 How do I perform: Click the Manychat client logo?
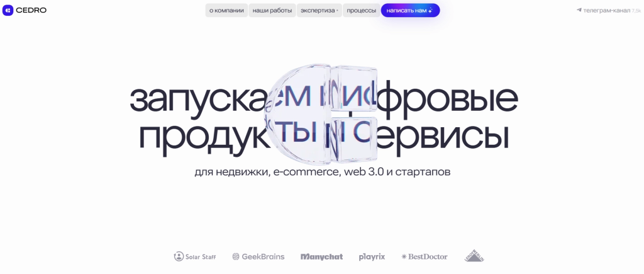point(321,257)
